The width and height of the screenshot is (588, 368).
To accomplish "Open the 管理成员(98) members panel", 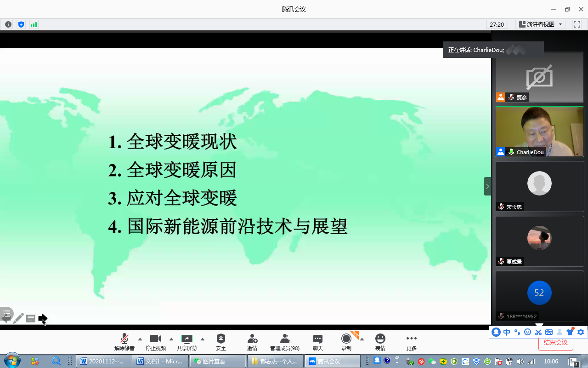I will point(285,342).
